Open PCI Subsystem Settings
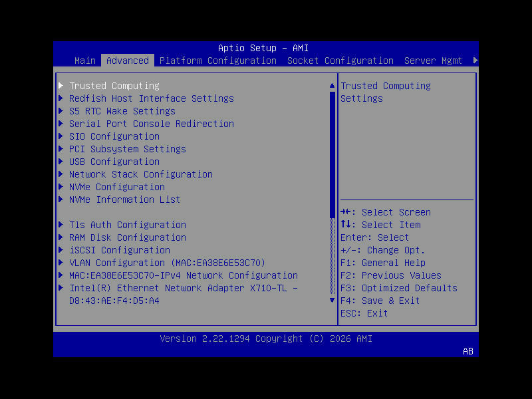The image size is (532, 399). tap(128, 149)
